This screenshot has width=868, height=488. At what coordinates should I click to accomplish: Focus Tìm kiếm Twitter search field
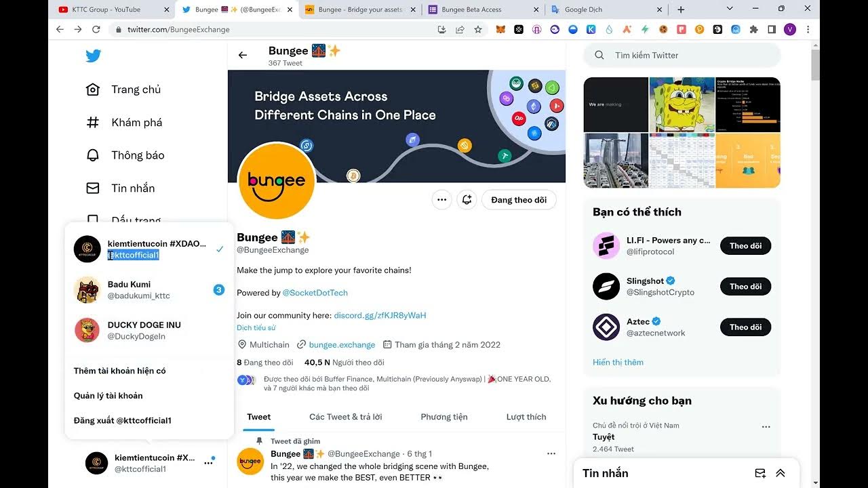pyautogui.click(x=682, y=55)
